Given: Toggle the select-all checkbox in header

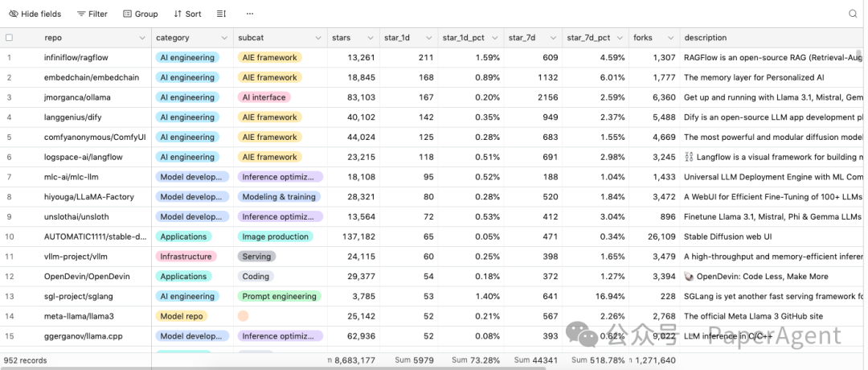Looking at the screenshot, I should coord(9,38).
